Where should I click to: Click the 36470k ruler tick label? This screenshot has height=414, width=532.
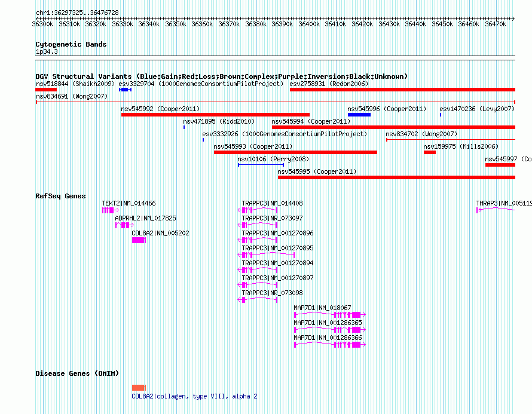tap(496, 24)
